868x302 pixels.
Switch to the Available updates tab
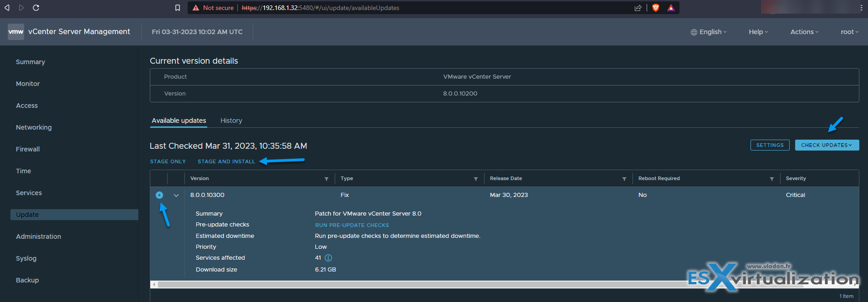point(179,121)
